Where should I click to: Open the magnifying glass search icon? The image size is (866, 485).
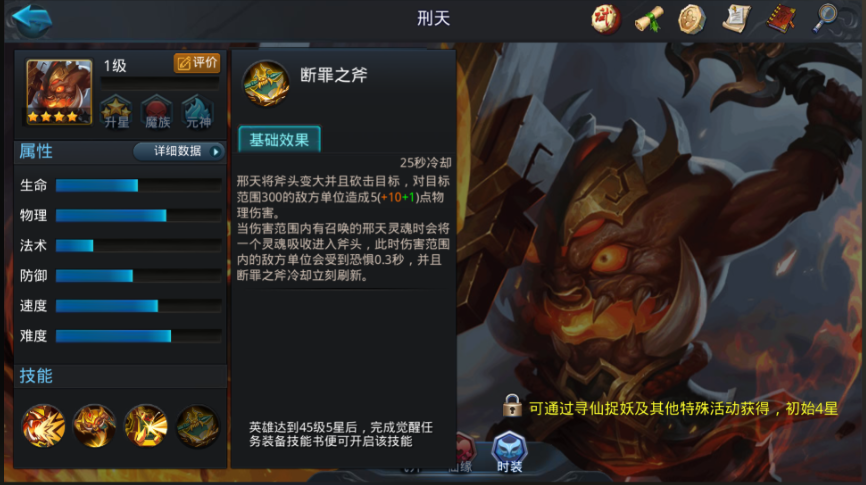826,18
